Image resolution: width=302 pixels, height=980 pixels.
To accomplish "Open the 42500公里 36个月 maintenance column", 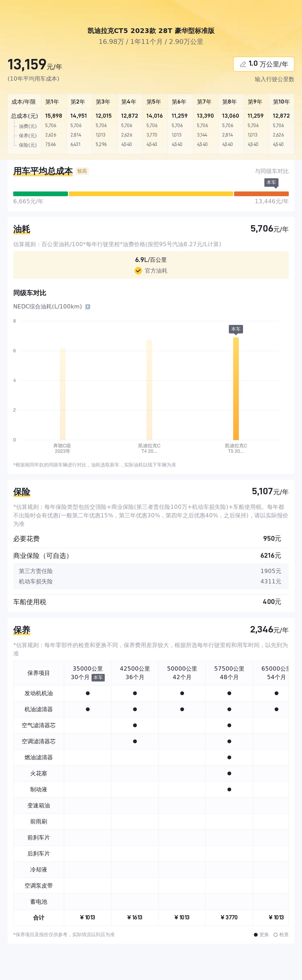I will click(135, 673).
